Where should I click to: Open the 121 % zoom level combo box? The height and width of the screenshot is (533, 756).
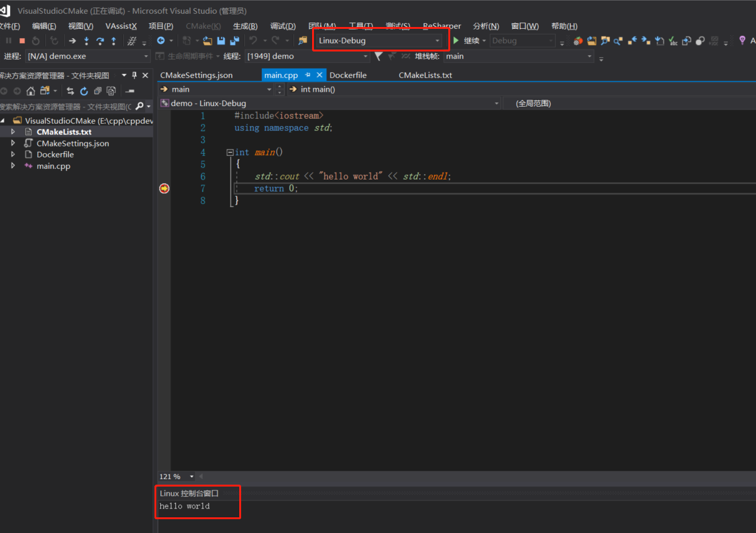pos(192,476)
